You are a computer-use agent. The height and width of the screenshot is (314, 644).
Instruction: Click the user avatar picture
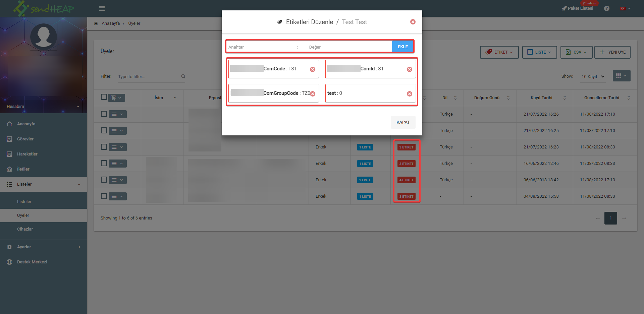[44, 37]
